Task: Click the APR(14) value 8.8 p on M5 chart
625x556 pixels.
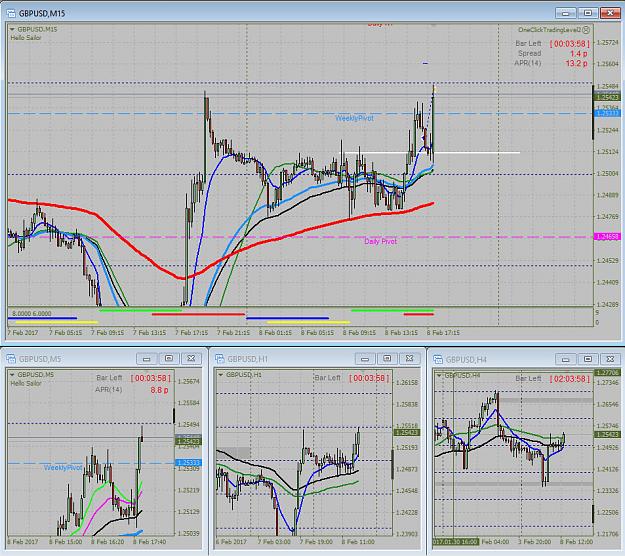Action: point(159,390)
